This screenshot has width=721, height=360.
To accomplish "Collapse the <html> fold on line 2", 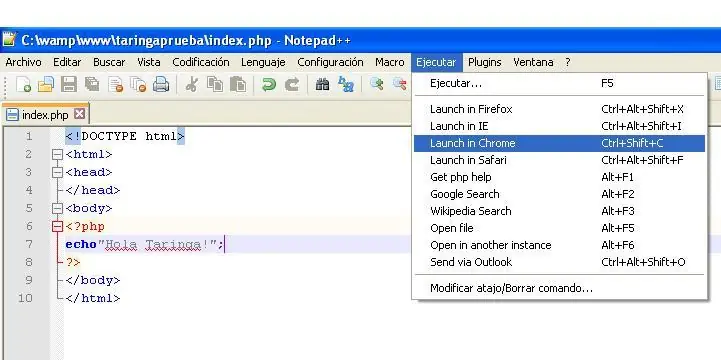I will pos(57,154).
